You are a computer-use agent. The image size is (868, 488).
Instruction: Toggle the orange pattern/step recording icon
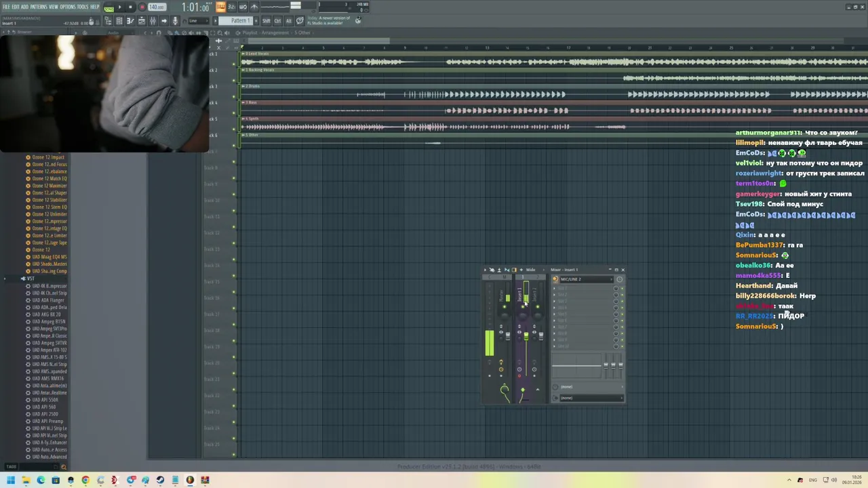pos(220,7)
